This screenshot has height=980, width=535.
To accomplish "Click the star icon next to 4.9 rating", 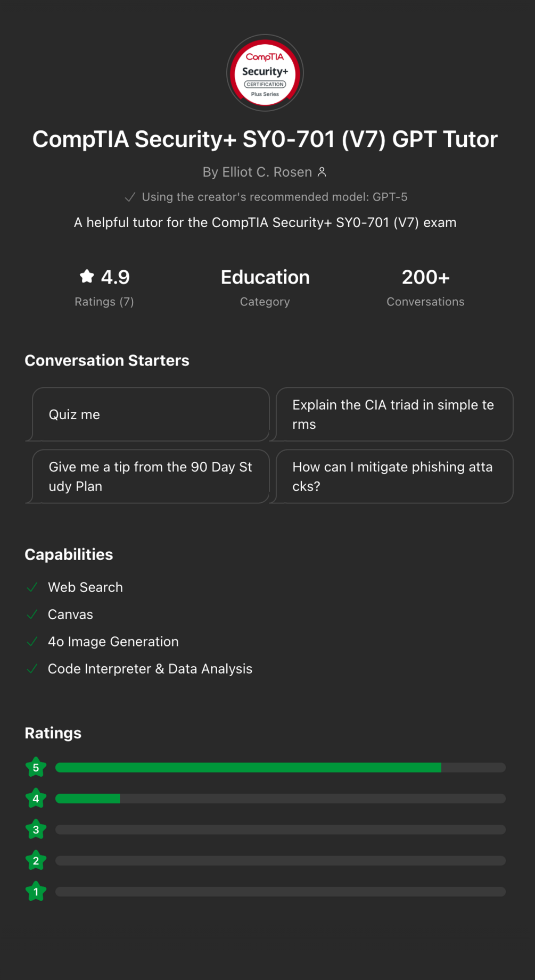I will click(87, 277).
